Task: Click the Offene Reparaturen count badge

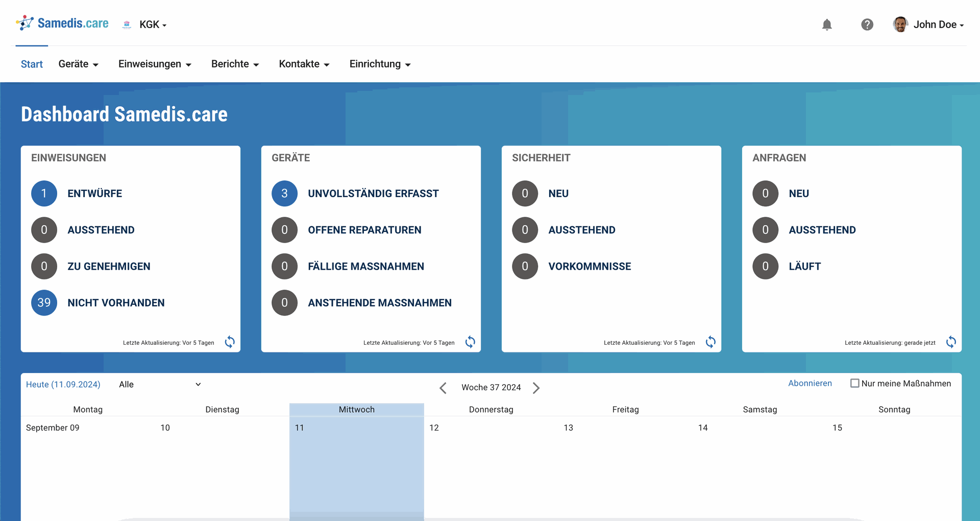Action: [284, 230]
